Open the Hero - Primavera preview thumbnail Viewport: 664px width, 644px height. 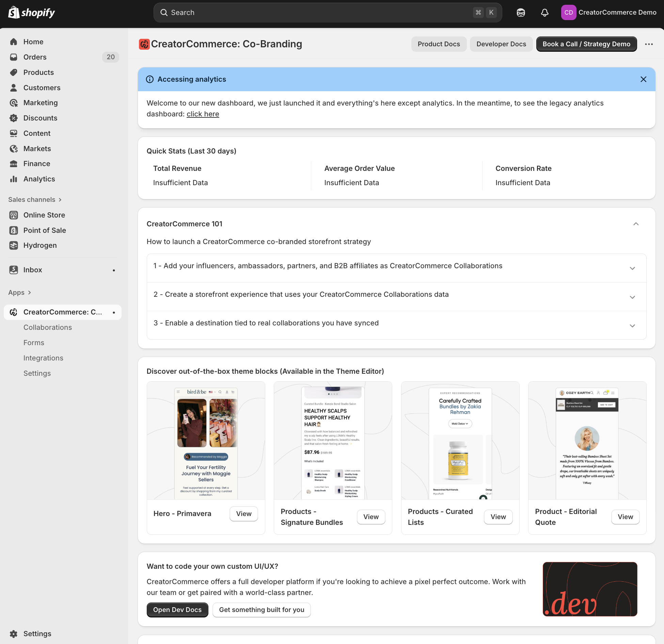206,440
